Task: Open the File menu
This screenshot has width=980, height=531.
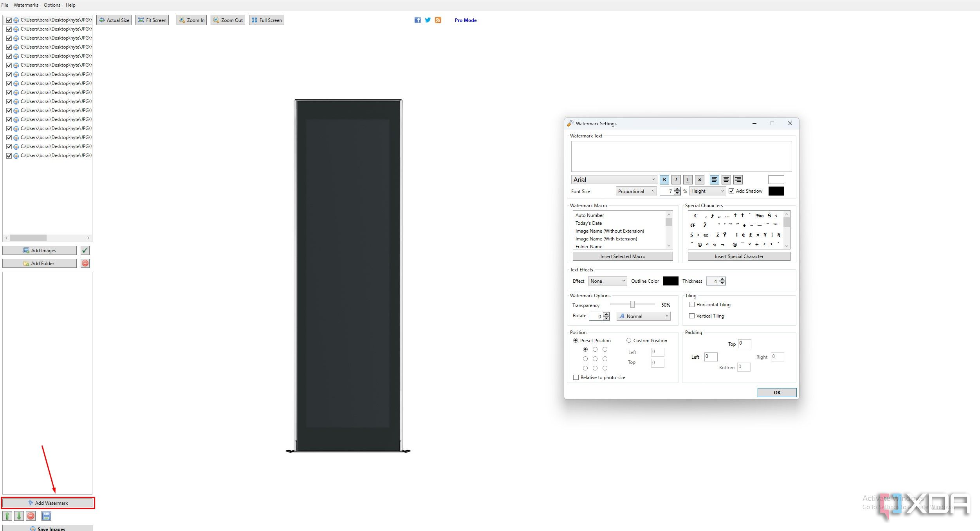Action: (5, 5)
